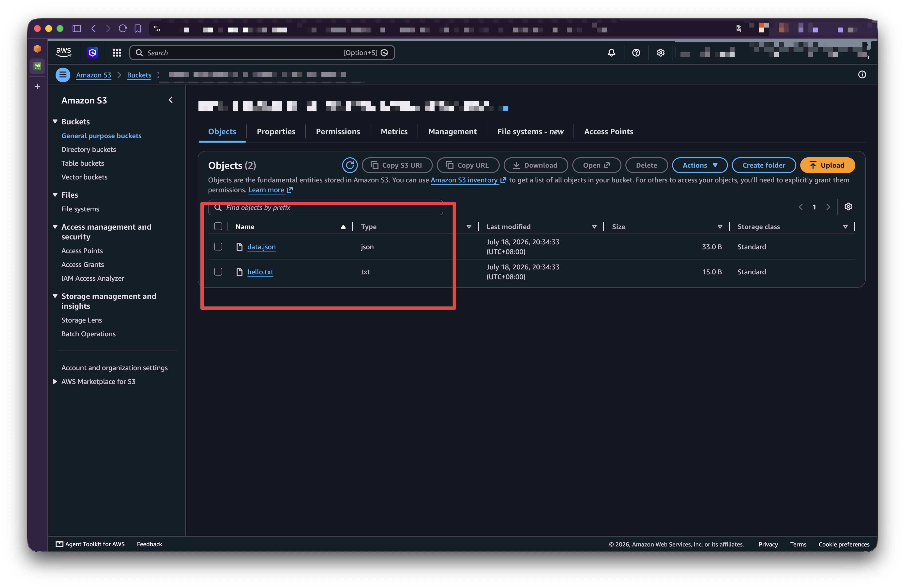Click the Download button
Image resolution: width=905 pixels, height=588 pixels.
[x=536, y=165]
